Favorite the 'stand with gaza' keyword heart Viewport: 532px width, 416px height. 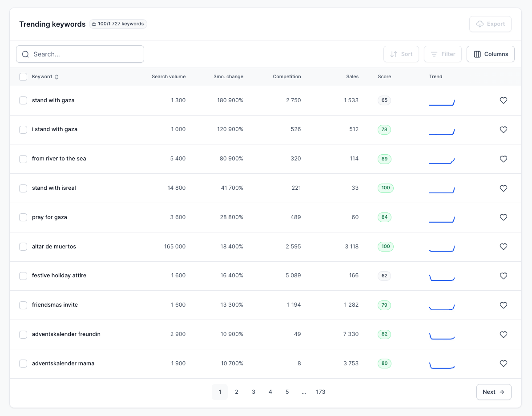[x=503, y=100]
